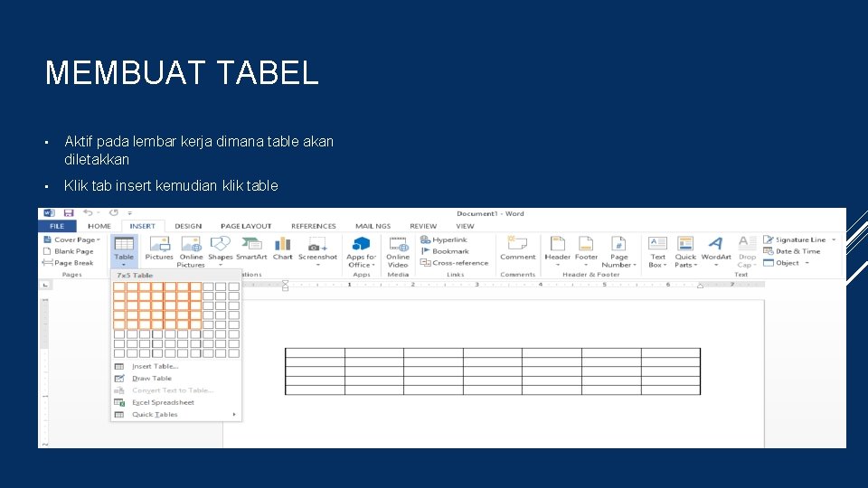Click the left indent marker on ruler
Screen dimensions: 868x488
pos(285,286)
